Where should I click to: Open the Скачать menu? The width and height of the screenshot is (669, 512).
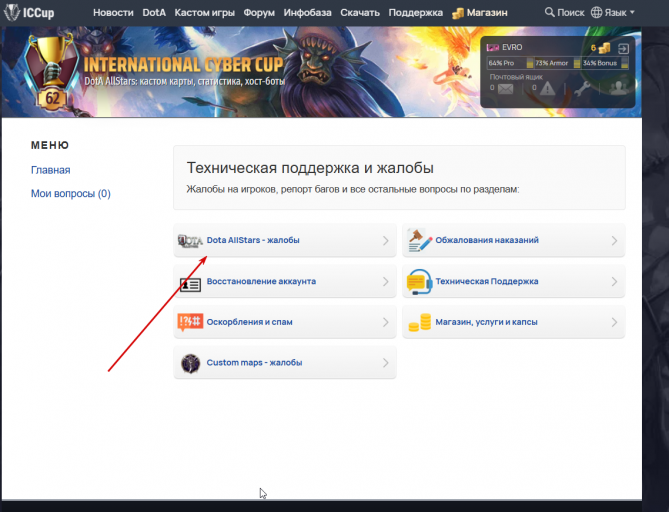point(360,13)
